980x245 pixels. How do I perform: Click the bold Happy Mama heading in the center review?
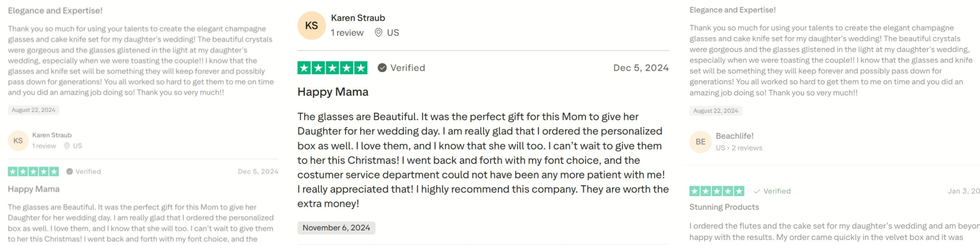333,92
